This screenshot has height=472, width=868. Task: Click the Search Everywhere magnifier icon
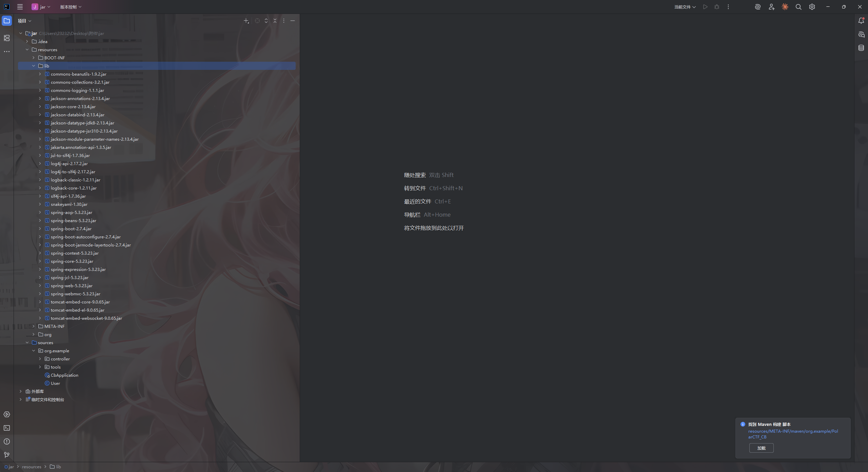click(x=798, y=7)
